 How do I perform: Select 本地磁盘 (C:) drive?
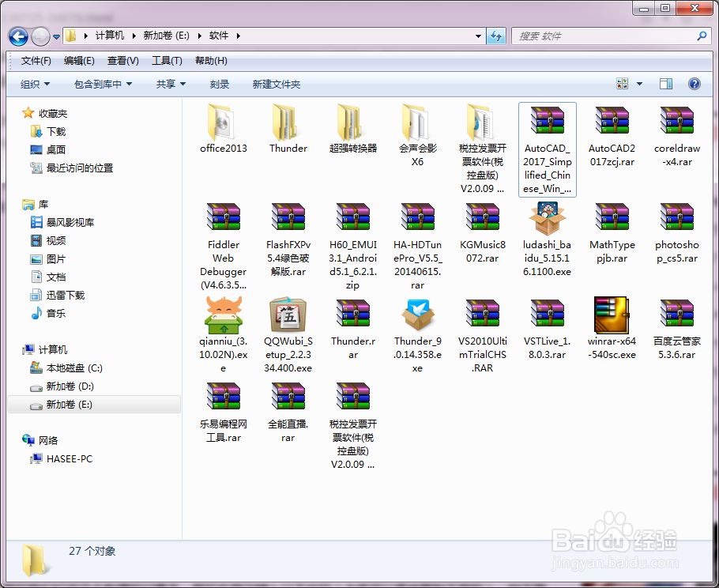coord(66,367)
